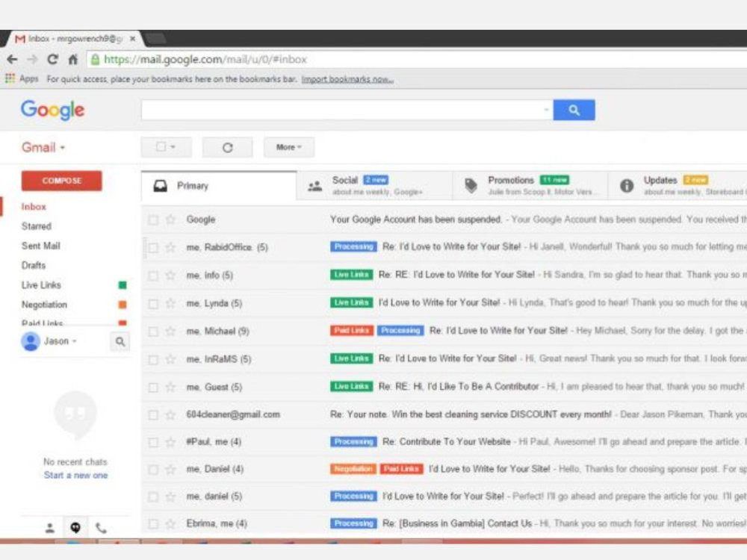Viewport: 747px width, 560px height.
Task: Refresh the inbox with circular arrow button
Action: click(x=227, y=147)
